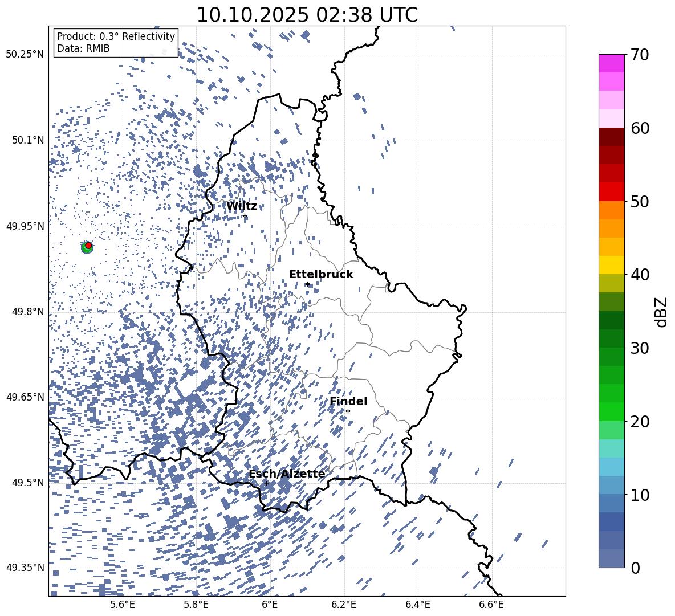The image size is (675, 616).
Task: Click the Findel station label
Action: coord(348,401)
